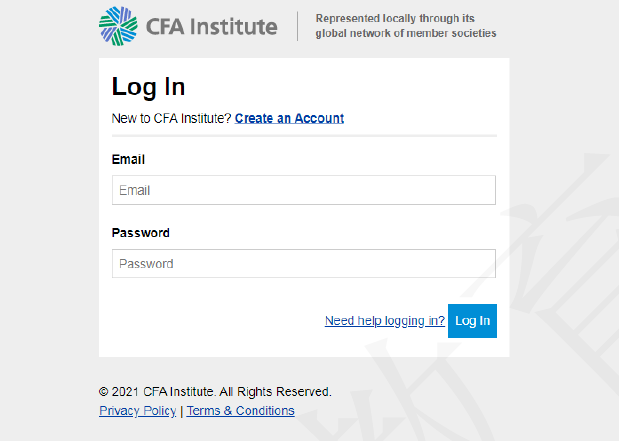Image resolution: width=619 pixels, height=441 pixels.
Task: Click the horizontal separator below Create an Account
Action: coord(304,136)
